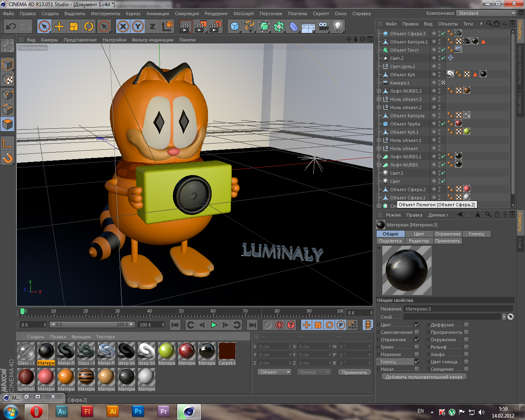The image size is (525, 420).
Task: Switch to the Цвет material tab
Action: point(419,234)
